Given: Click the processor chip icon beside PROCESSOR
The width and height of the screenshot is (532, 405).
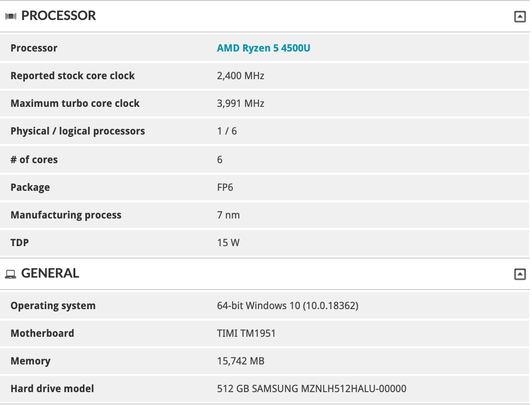Looking at the screenshot, I should [x=10, y=16].
